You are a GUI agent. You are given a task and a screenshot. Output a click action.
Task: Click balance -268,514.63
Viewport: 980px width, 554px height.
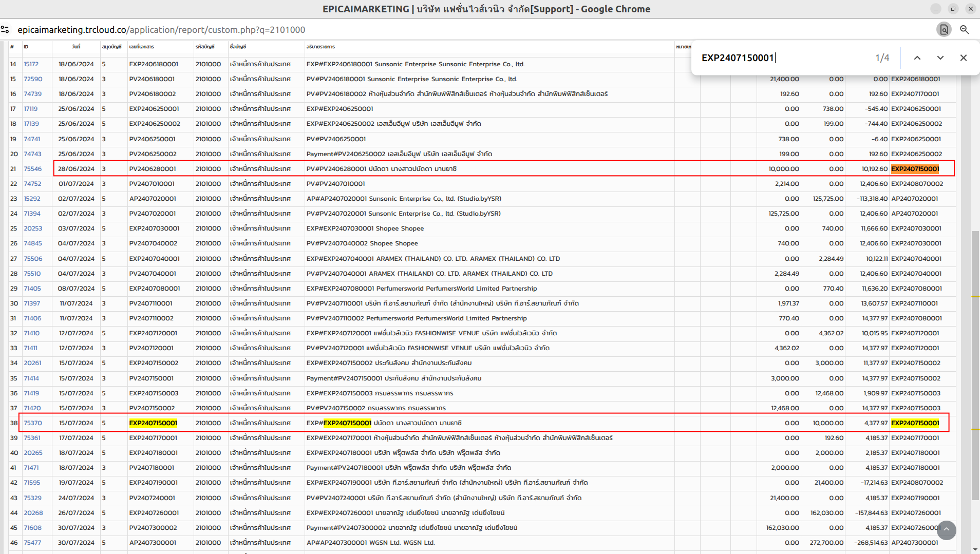coord(871,543)
